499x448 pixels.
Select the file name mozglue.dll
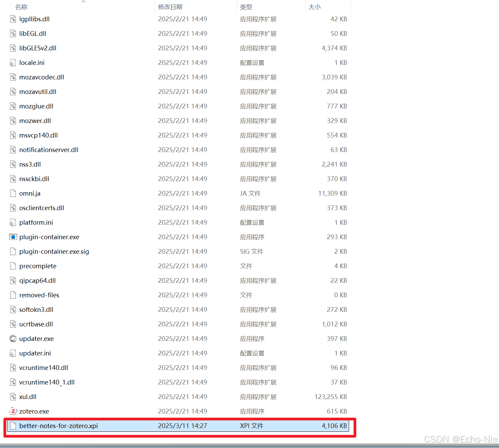(x=36, y=106)
